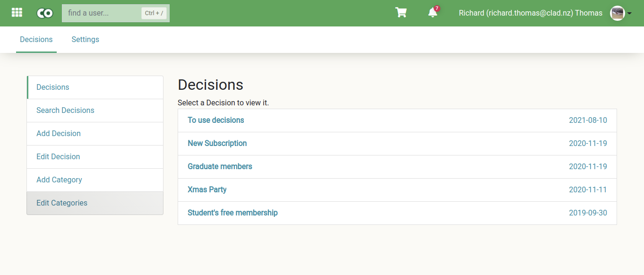
Task: Click the CO logo icon
Action: pos(45,13)
